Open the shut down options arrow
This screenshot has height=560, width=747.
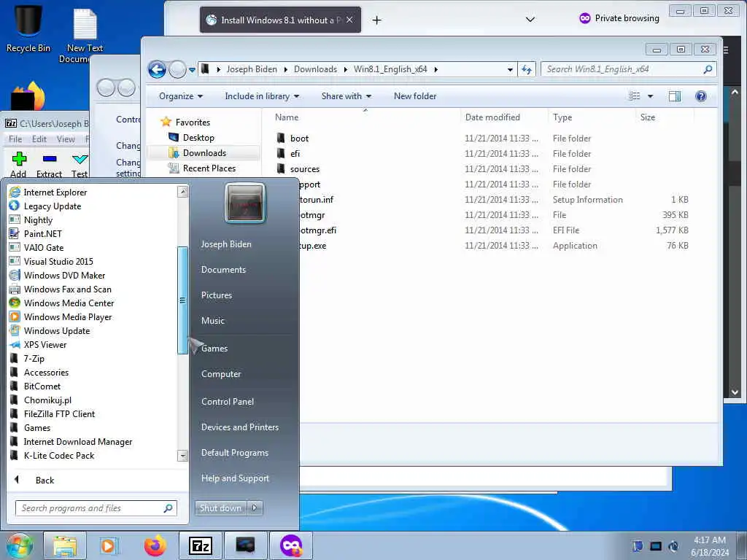tap(255, 508)
